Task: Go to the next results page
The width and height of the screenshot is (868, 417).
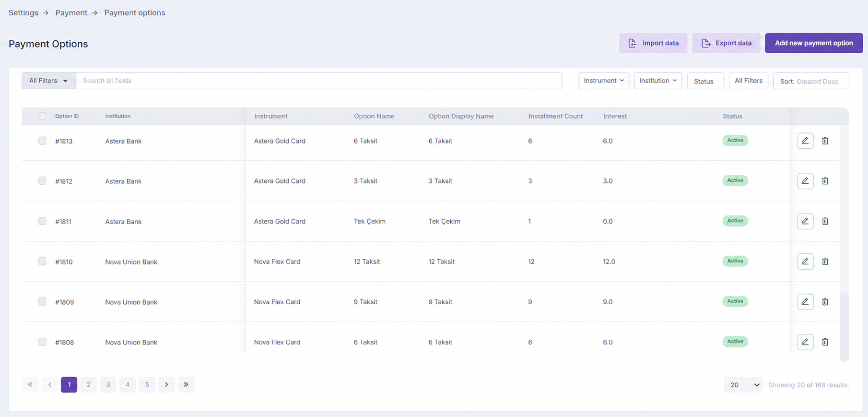Action: tap(166, 384)
